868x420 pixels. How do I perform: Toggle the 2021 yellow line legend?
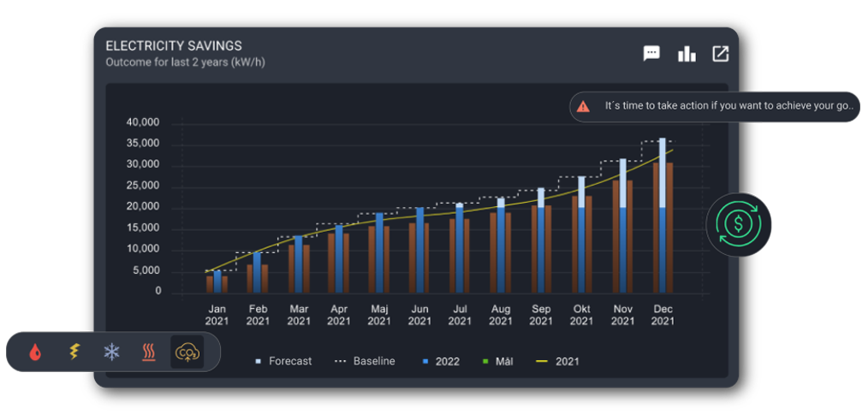(559, 361)
